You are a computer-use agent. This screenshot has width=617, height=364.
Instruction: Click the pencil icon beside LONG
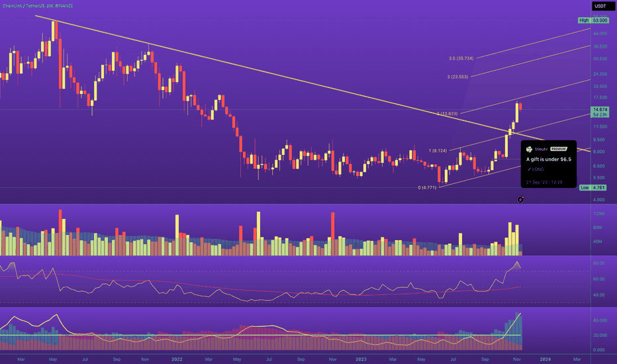pos(529,169)
